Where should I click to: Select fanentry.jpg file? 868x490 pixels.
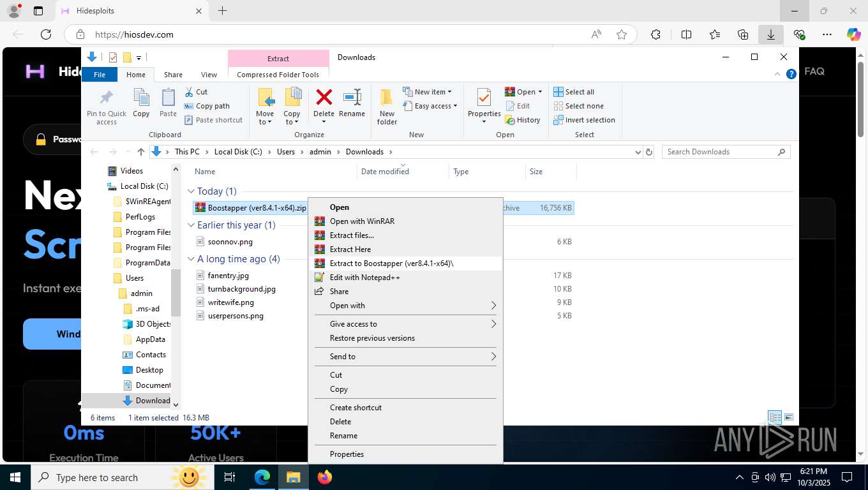(228, 276)
